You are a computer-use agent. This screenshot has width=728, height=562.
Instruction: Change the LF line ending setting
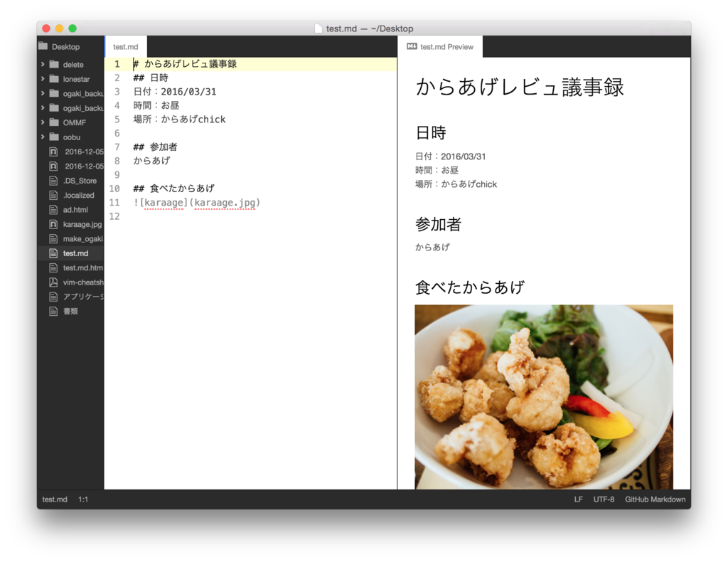pos(578,499)
